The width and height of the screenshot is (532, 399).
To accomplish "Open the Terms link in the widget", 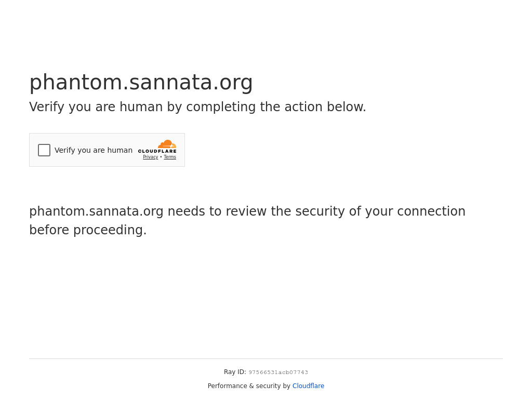I will tap(170, 157).
